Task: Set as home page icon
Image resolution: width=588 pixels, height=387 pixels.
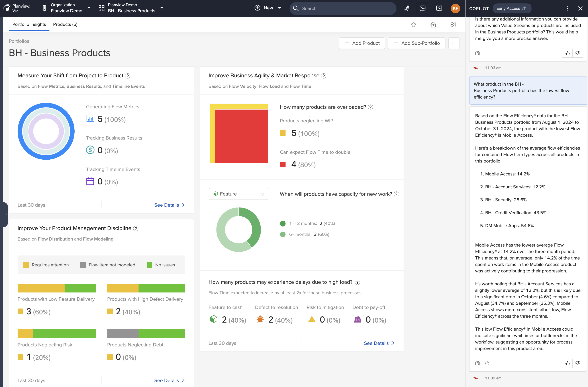Action: [433, 25]
